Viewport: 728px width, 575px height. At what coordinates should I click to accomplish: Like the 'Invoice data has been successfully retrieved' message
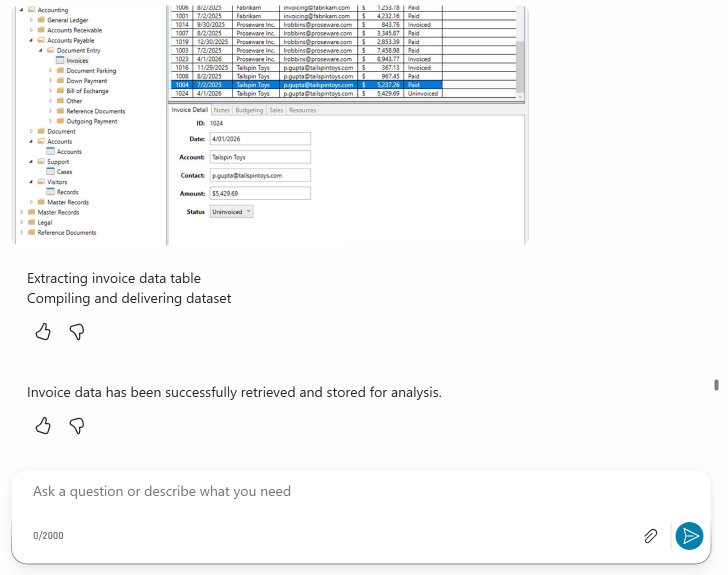pyautogui.click(x=43, y=425)
